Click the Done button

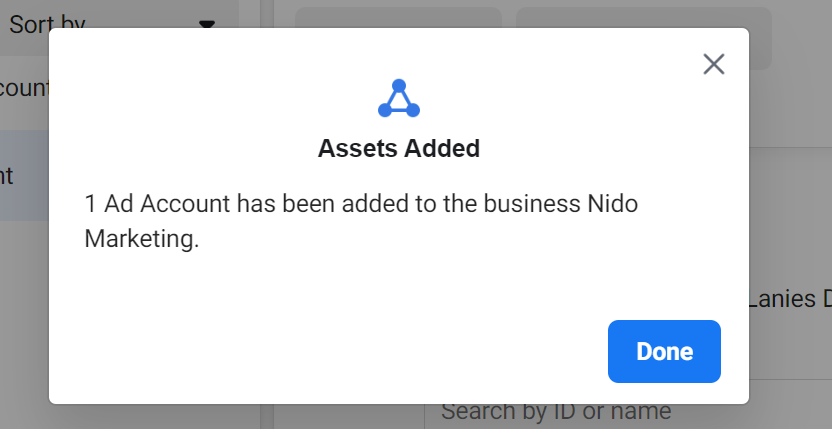coord(664,351)
